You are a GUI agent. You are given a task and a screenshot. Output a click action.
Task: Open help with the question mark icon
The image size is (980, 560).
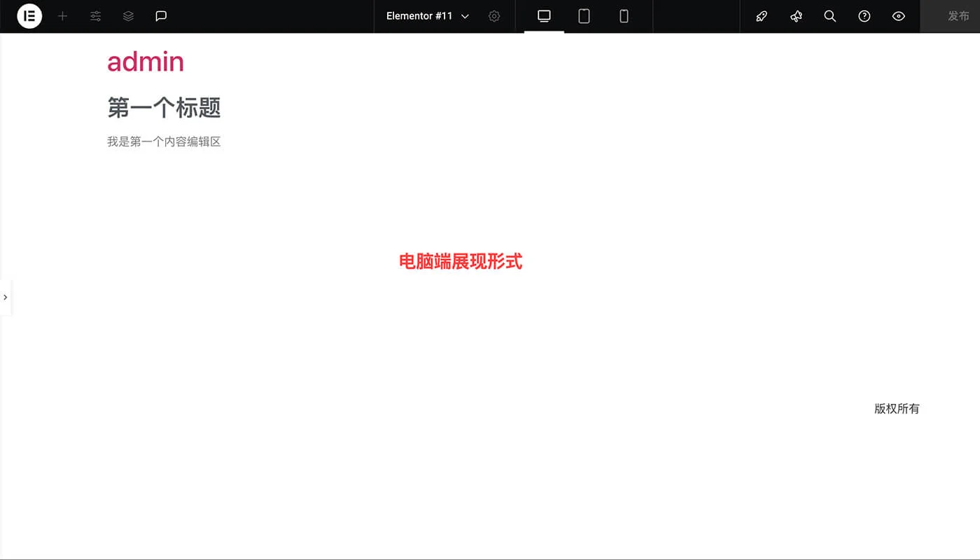pyautogui.click(x=864, y=16)
